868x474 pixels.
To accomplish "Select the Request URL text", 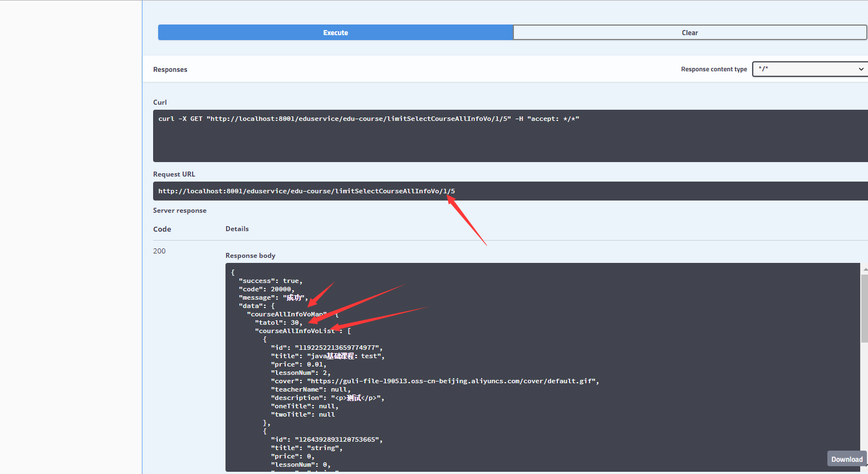I will click(x=306, y=191).
